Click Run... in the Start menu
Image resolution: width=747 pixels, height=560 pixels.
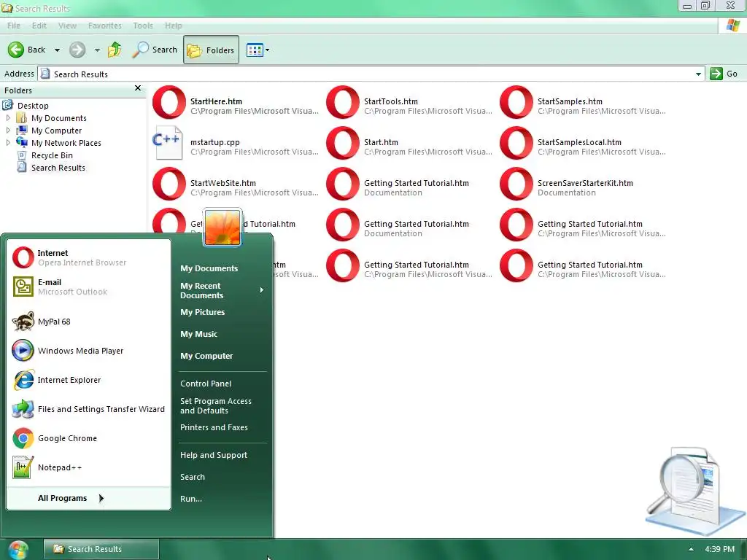191,499
